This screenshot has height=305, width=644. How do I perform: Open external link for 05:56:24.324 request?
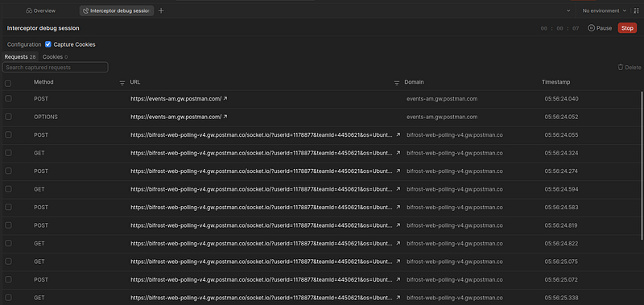(x=398, y=153)
